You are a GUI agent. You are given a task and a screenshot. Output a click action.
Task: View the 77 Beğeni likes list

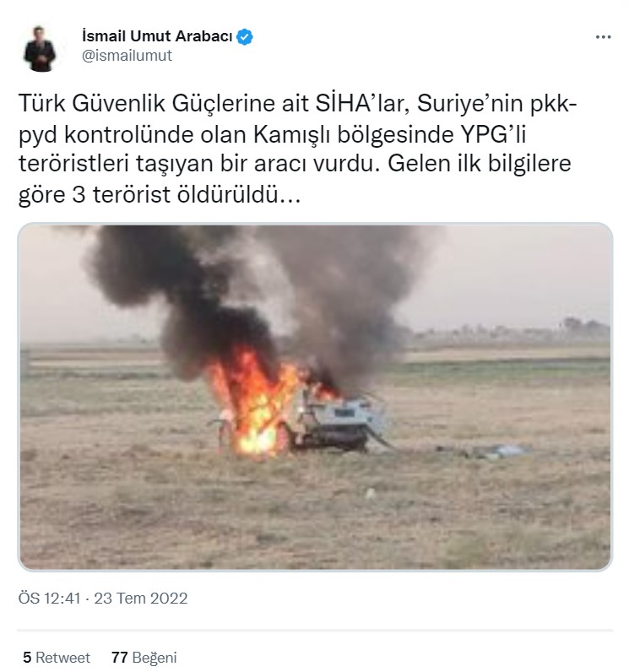click(144, 658)
